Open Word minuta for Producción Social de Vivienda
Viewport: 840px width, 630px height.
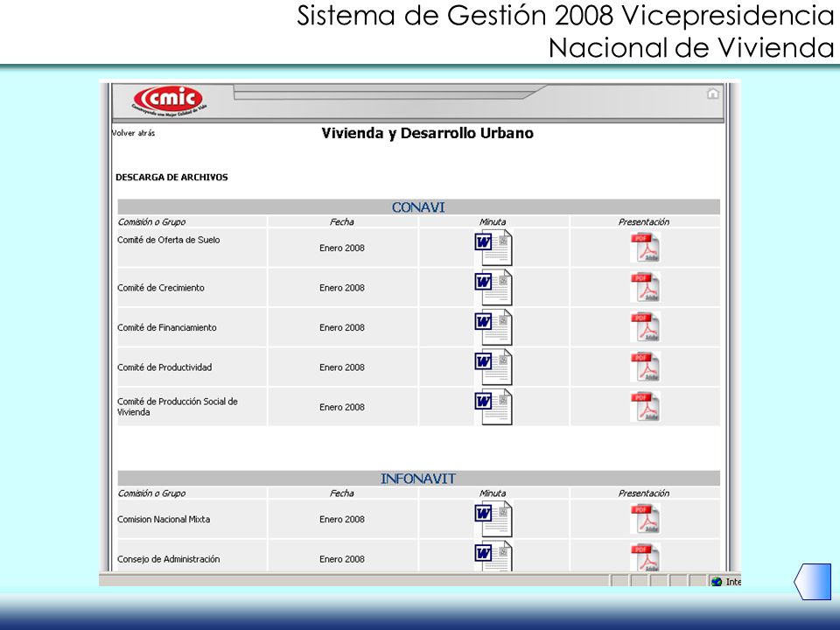click(x=493, y=407)
